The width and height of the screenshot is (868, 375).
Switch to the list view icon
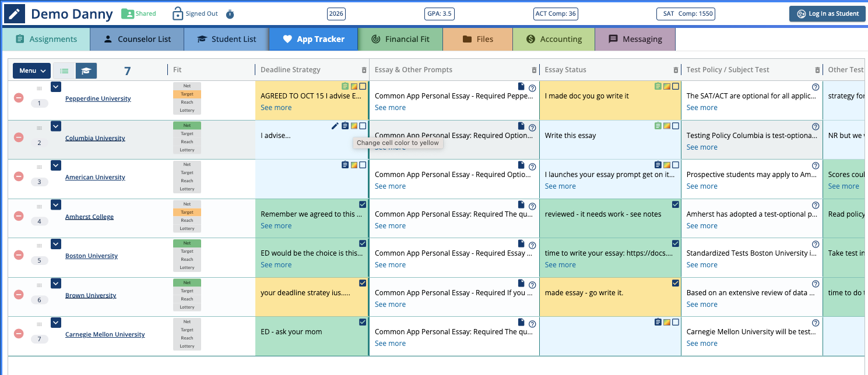point(64,71)
